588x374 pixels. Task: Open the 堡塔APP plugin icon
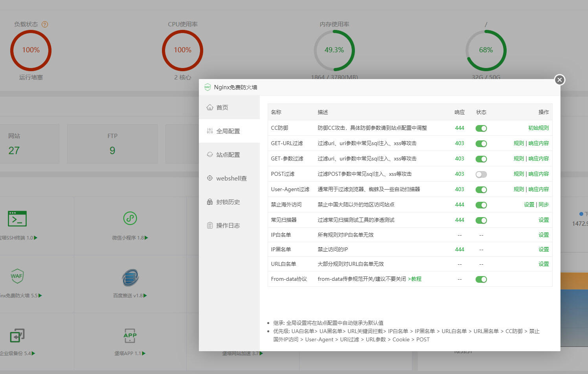(x=130, y=335)
